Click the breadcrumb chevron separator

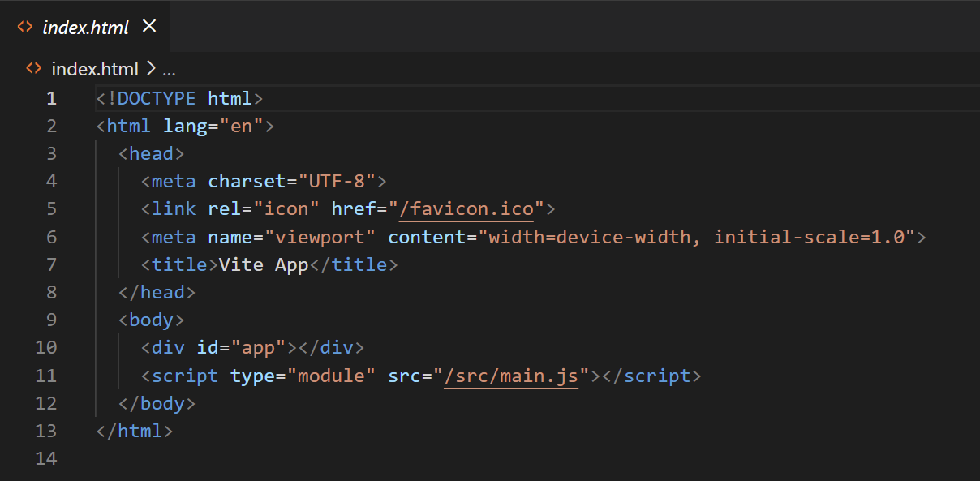pos(151,69)
